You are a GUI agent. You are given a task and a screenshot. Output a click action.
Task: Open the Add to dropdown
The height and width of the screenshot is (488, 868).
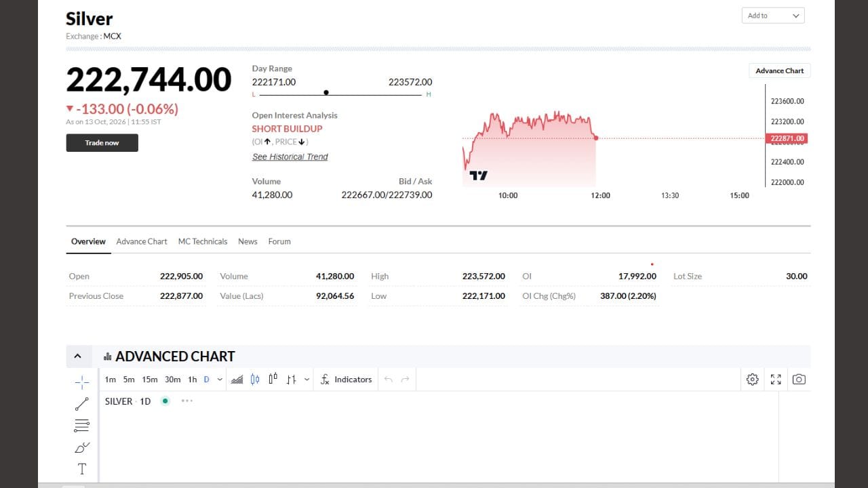coord(773,16)
